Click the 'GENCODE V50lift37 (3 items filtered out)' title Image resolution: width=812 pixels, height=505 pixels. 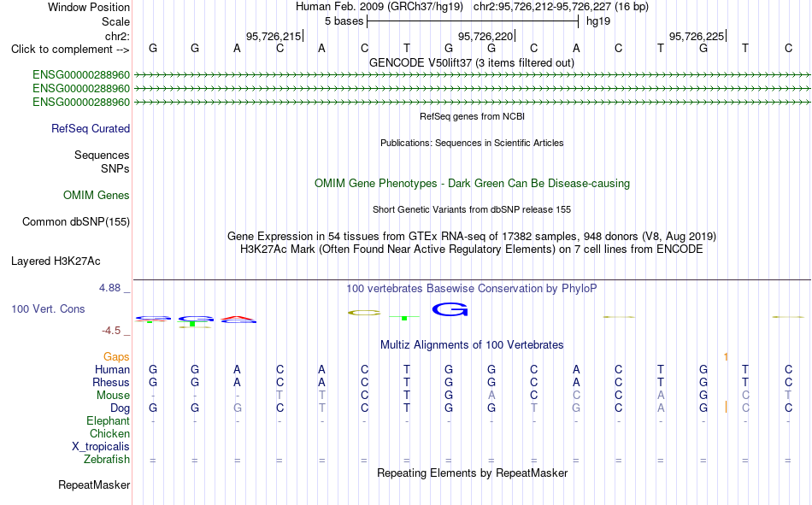[x=471, y=62]
